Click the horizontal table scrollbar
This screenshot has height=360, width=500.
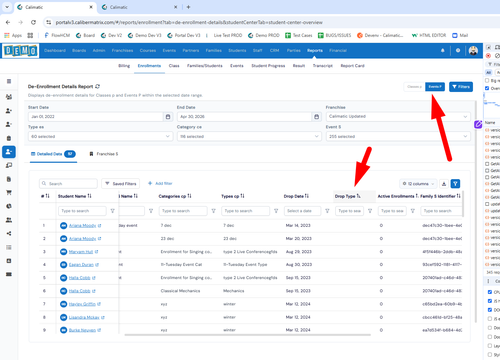247,335
